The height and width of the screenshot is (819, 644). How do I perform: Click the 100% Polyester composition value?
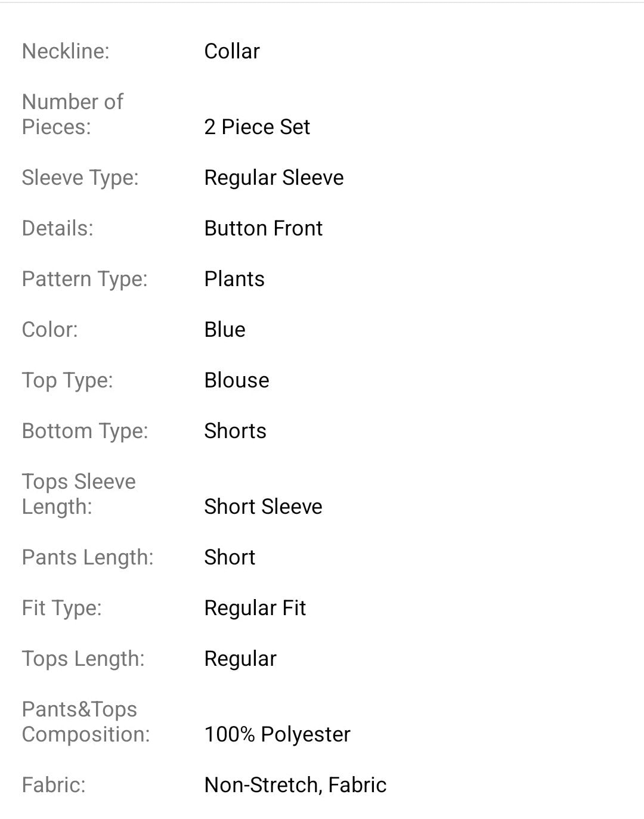click(x=277, y=734)
